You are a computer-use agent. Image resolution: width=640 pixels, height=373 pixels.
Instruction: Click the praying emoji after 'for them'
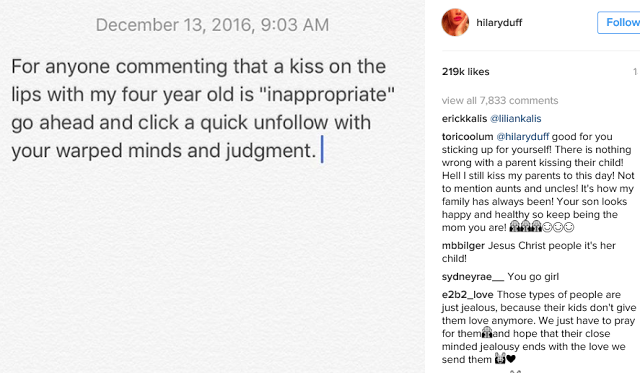(487, 333)
